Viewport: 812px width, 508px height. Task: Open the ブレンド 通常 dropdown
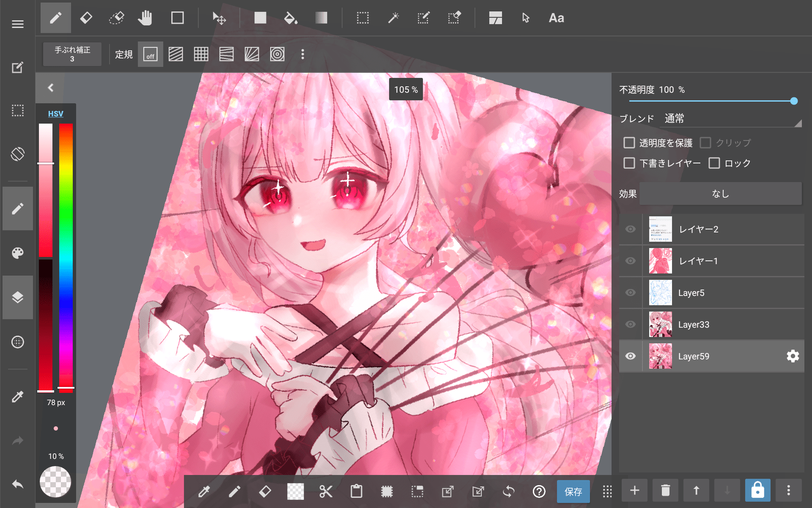tap(731, 119)
